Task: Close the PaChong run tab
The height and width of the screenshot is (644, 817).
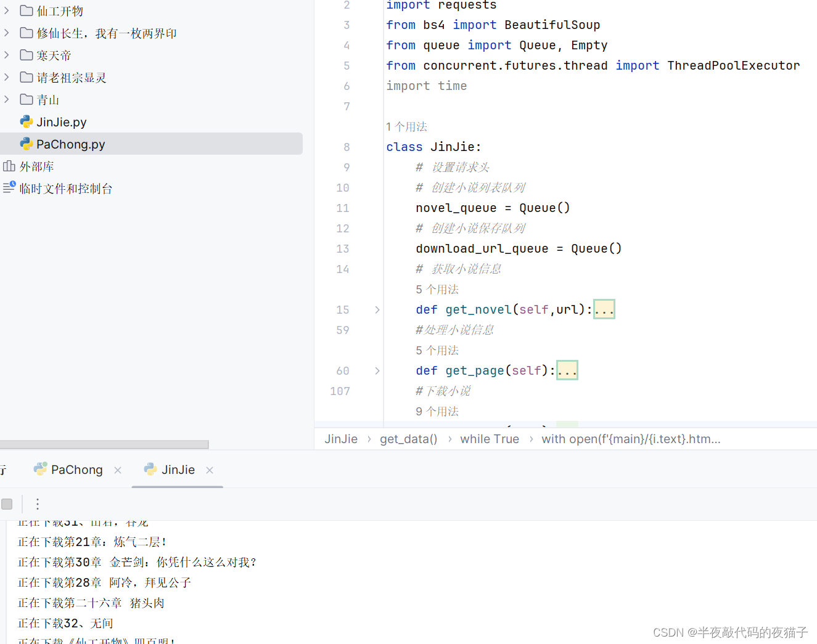Action: tap(118, 470)
